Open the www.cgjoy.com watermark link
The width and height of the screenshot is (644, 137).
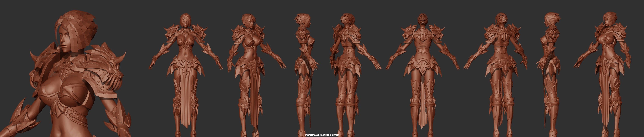coord(312,135)
